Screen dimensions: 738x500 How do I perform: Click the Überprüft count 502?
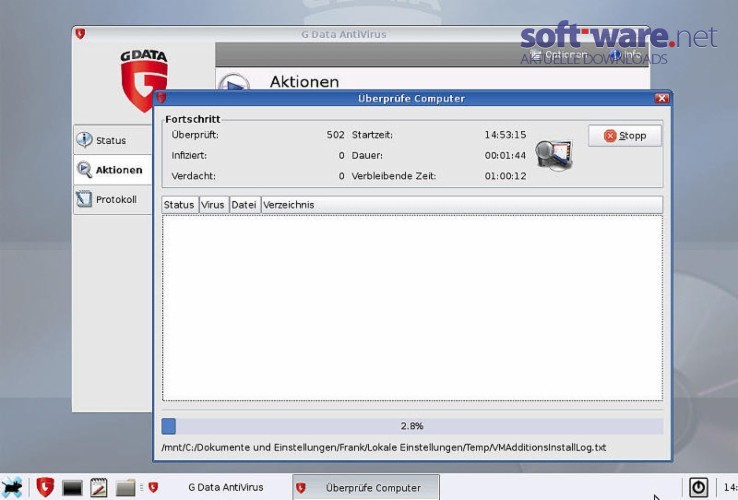point(336,135)
